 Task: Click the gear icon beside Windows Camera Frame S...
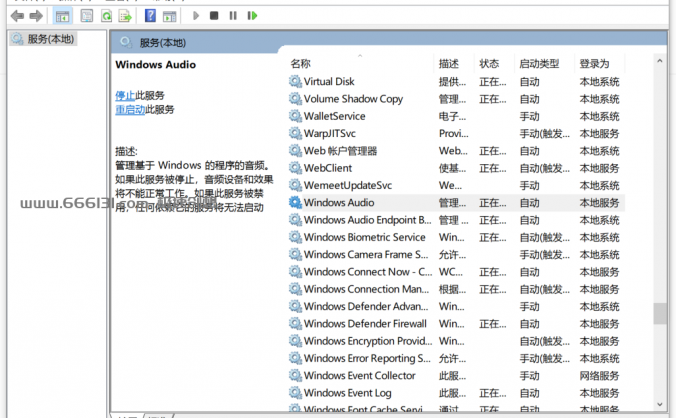(x=295, y=255)
